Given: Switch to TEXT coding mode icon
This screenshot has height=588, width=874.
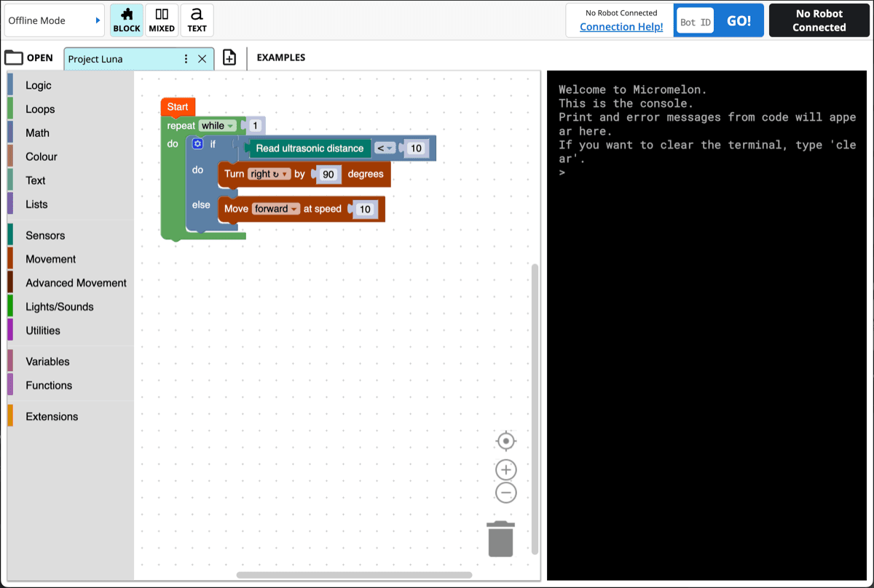Looking at the screenshot, I should point(197,20).
